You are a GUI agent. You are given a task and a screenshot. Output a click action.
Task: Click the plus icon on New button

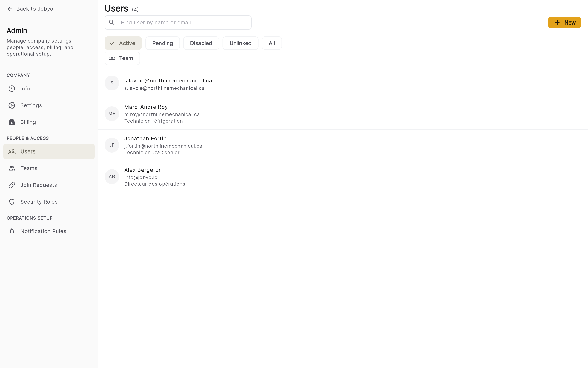pos(557,23)
